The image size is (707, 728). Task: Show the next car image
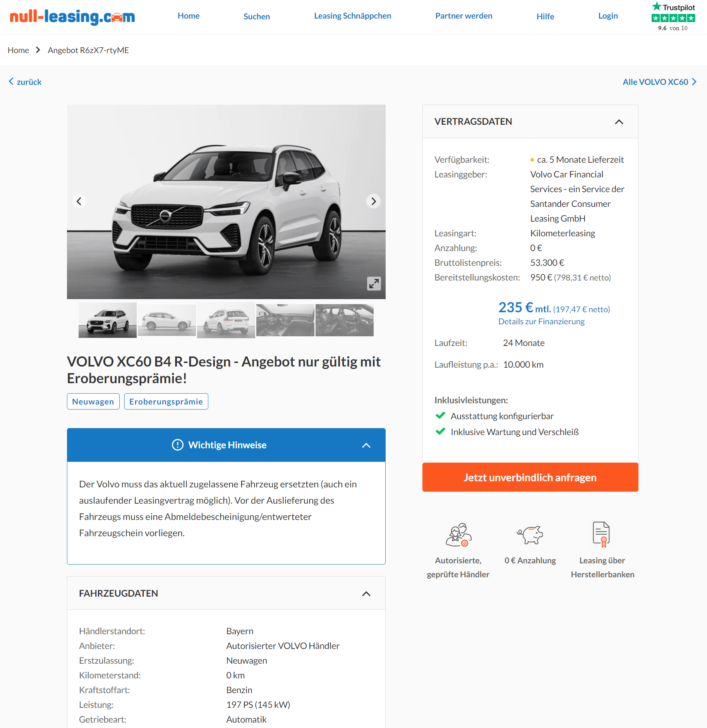373,201
